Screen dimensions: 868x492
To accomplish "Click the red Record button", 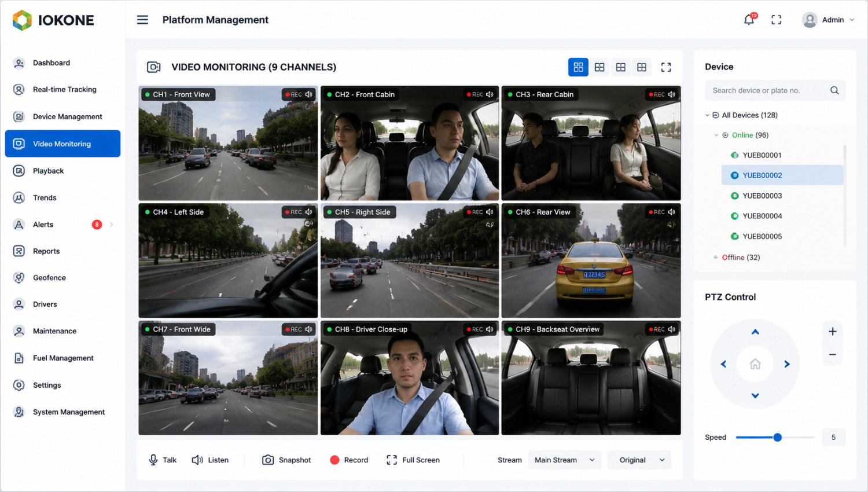I will 349,460.
